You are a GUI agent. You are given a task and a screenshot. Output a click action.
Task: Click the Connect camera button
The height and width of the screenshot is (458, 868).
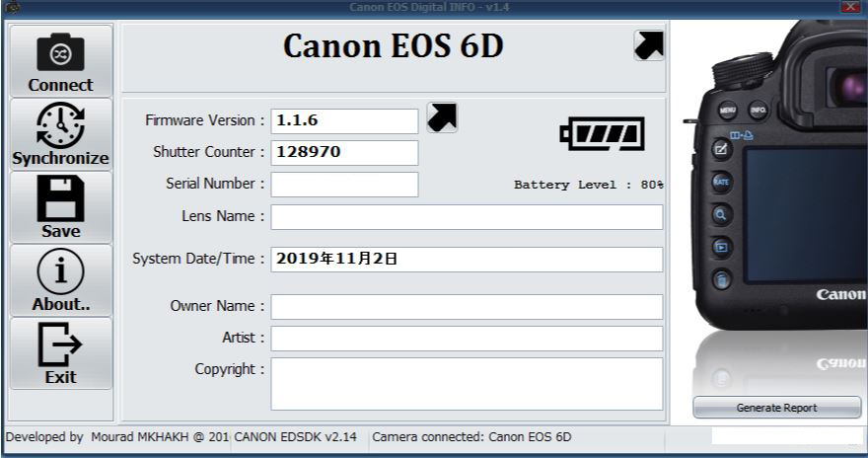coord(61,61)
